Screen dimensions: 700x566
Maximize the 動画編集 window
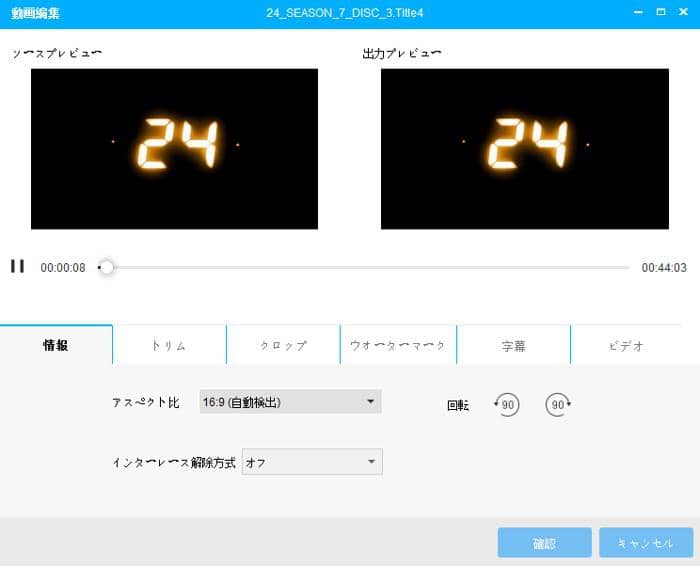click(x=661, y=12)
